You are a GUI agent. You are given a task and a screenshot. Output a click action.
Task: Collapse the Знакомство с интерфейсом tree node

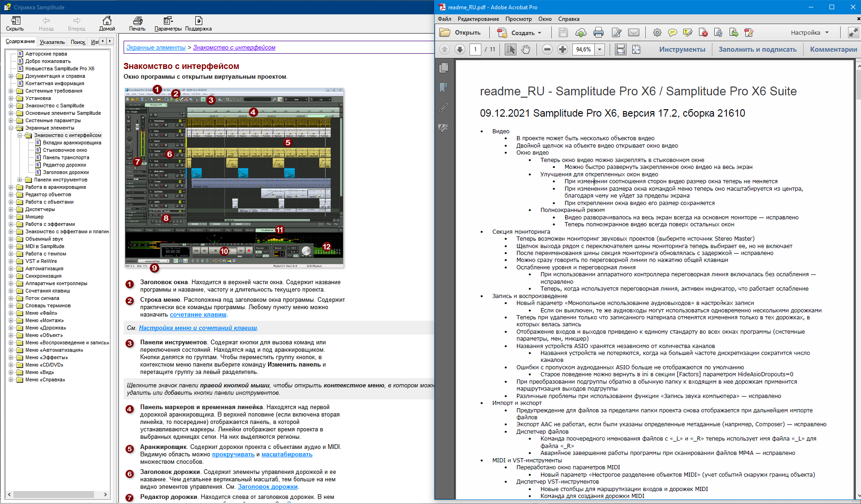click(x=19, y=135)
